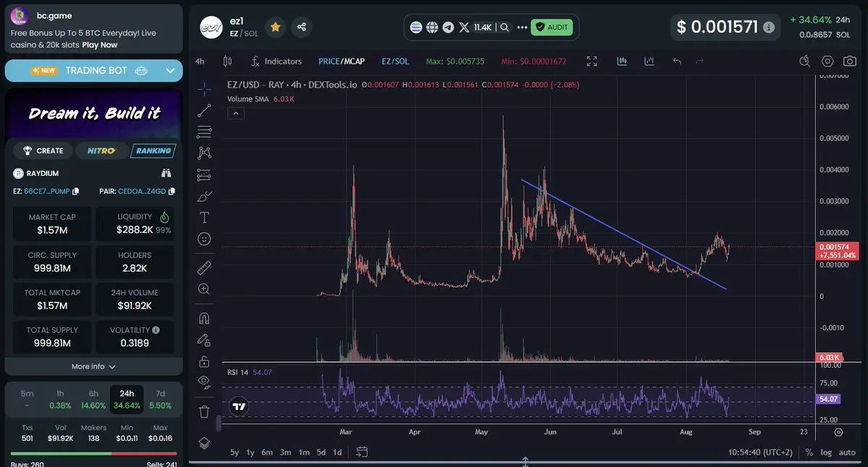Enter fullscreen chart mode
The height and width of the screenshot is (467, 868).
click(x=592, y=62)
